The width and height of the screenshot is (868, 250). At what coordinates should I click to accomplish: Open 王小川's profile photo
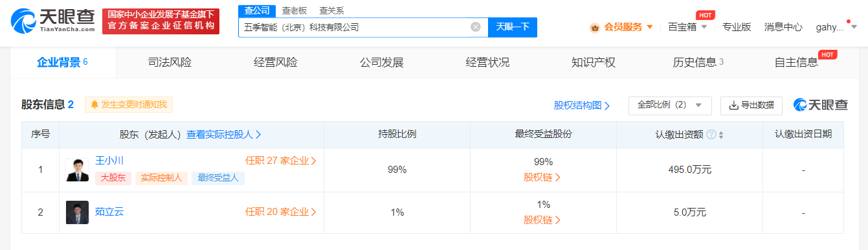[77, 170]
